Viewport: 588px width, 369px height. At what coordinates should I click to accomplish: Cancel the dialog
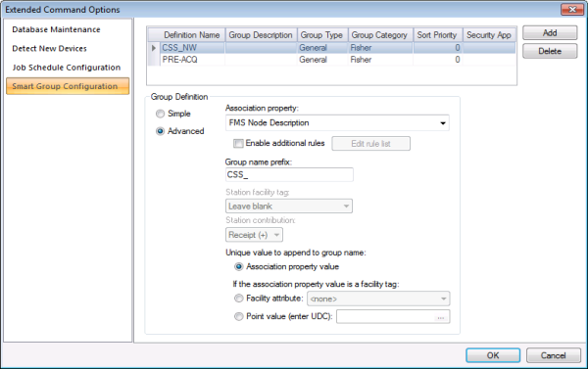553,355
